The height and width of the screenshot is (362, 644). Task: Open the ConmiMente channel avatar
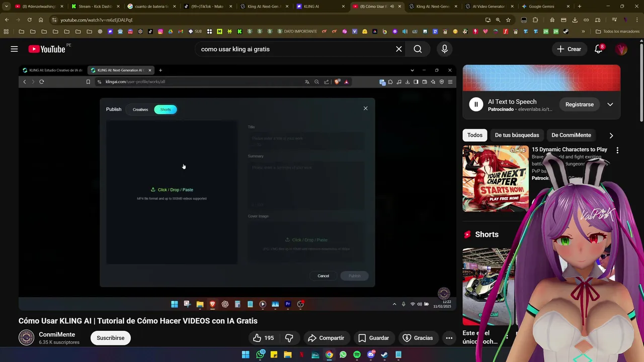pyautogui.click(x=26, y=337)
